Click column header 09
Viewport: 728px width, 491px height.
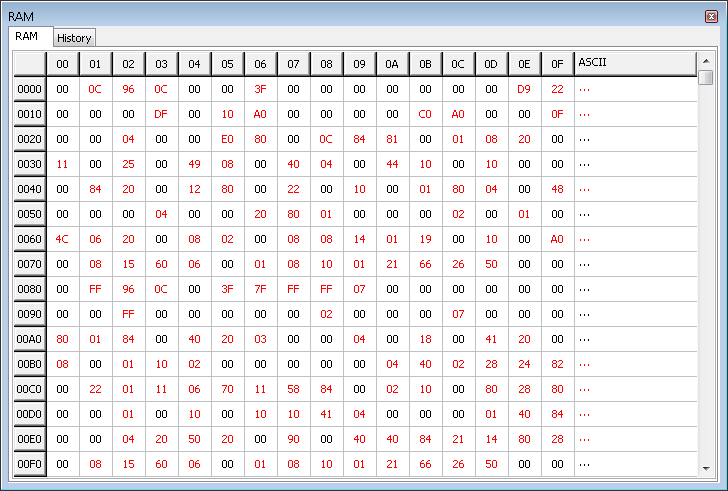click(359, 64)
